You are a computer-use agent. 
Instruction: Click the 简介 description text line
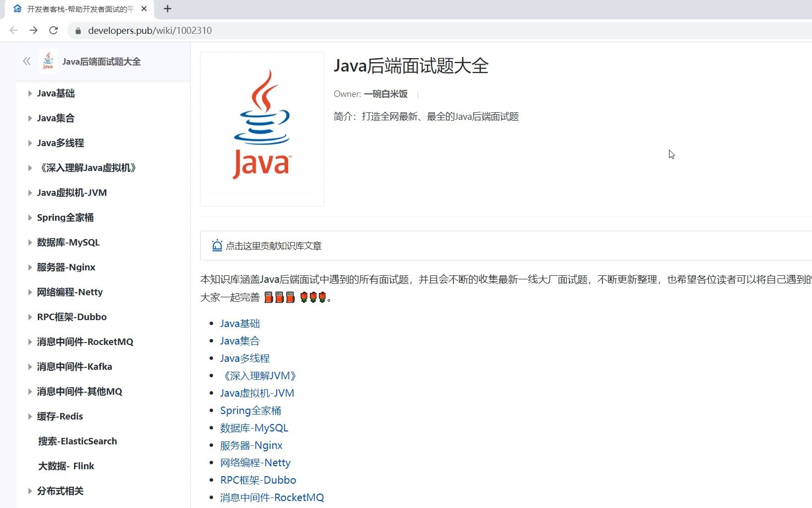click(x=426, y=116)
